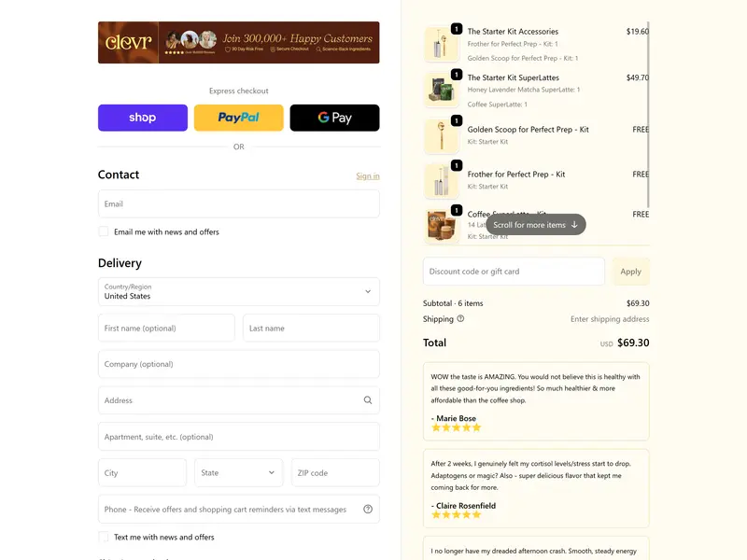Click the Sign in link

pos(368,176)
